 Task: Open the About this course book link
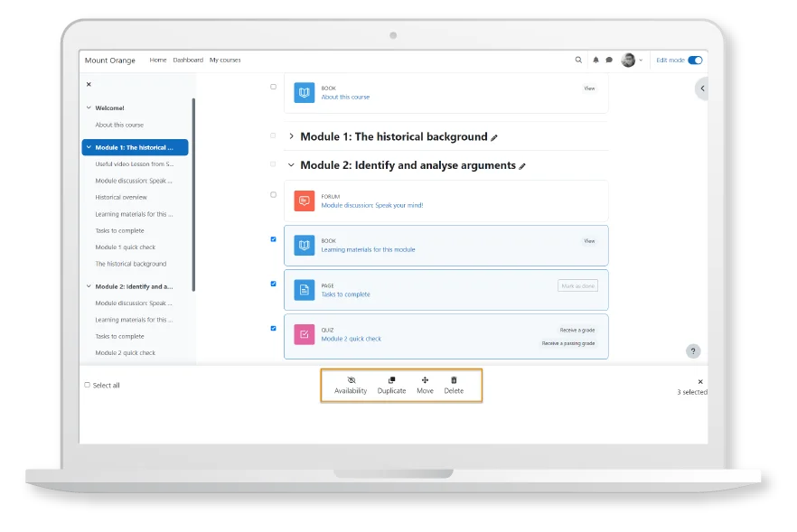coord(345,97)
